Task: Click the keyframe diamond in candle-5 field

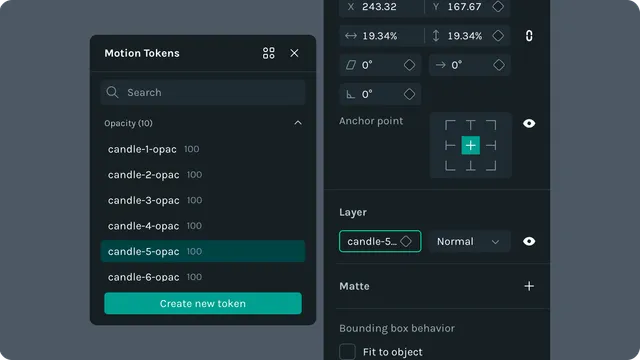Action: 406,241
